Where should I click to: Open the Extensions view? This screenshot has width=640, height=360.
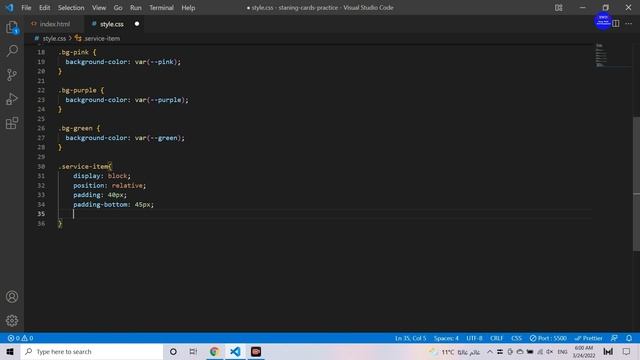click(x=12, y=123)
